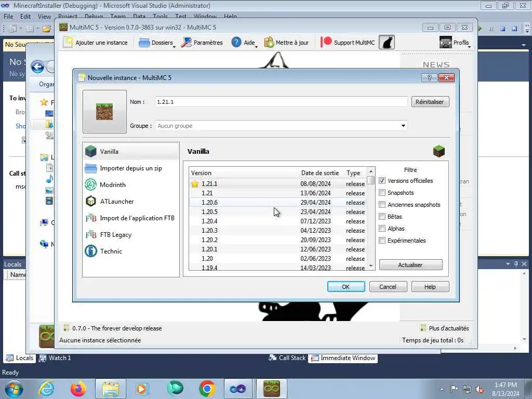This screenshot has height=399, width=532.
Task: Sort by Date de sortie column header
Action: coord(321,172)
